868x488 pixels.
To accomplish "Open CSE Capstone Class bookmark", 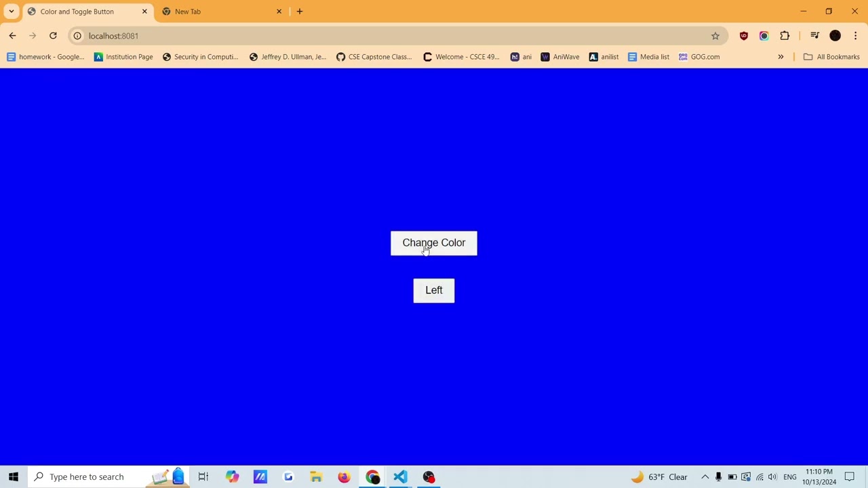I will 374,57.
